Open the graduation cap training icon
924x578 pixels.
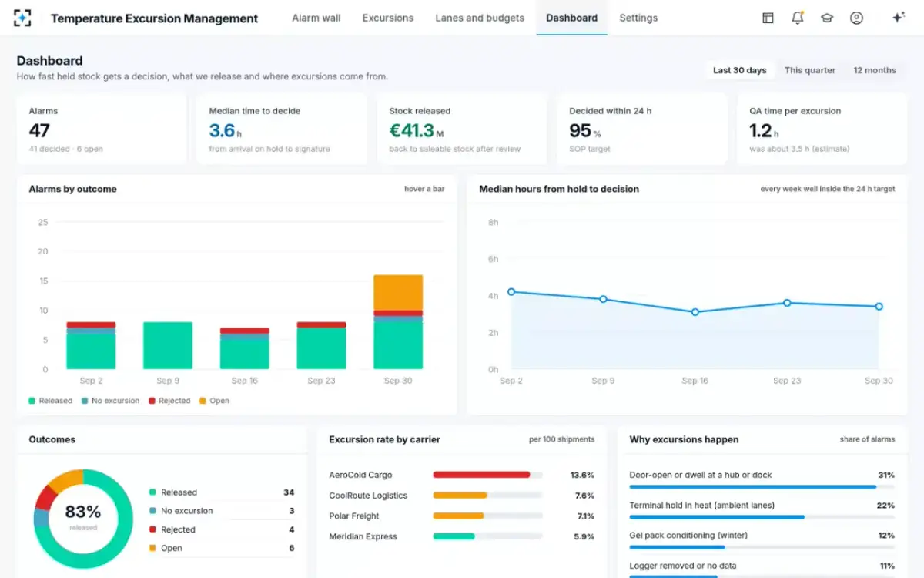[827, 18]
